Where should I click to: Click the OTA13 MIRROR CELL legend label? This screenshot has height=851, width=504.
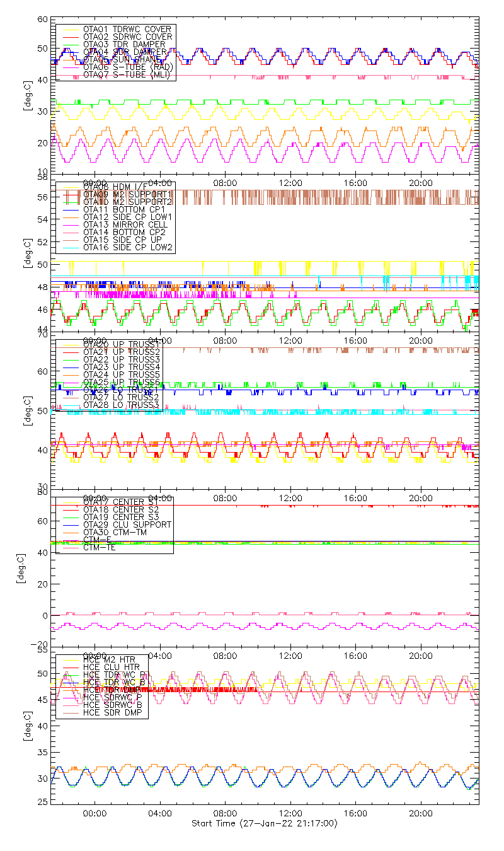123,224
